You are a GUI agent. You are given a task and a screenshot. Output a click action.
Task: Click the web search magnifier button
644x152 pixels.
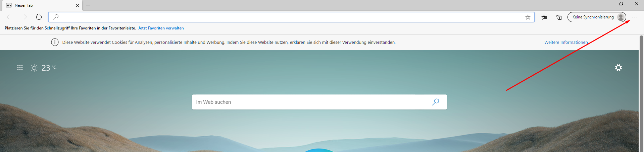(436, 102)
